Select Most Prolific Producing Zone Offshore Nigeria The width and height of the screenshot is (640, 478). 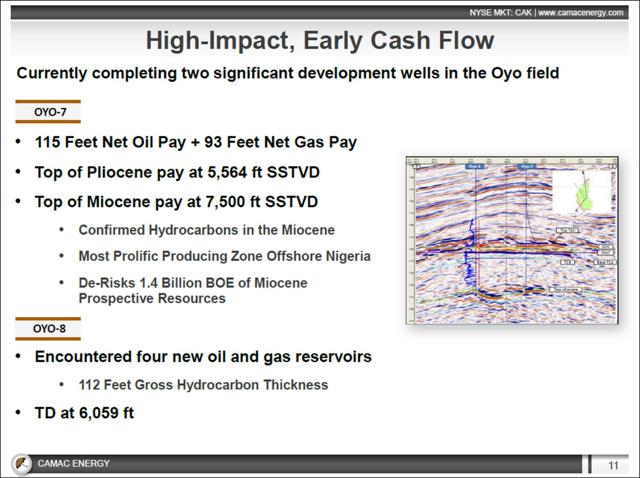224,256
